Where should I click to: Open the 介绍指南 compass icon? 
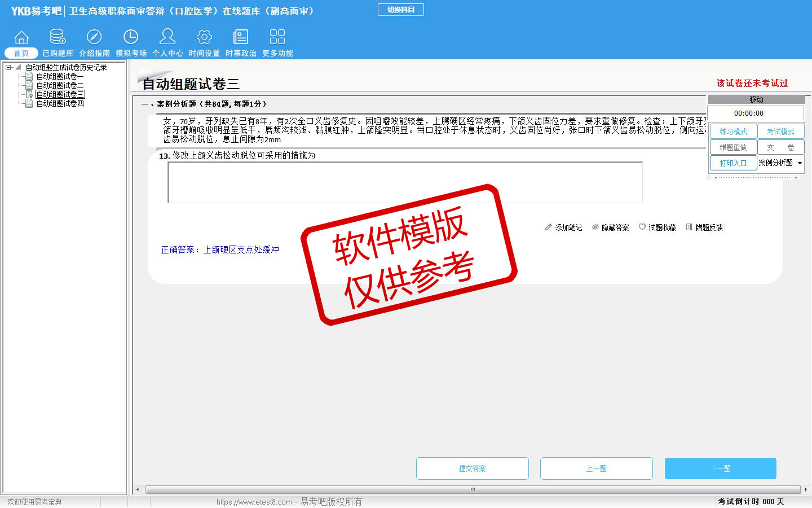[x=94, y=38]
